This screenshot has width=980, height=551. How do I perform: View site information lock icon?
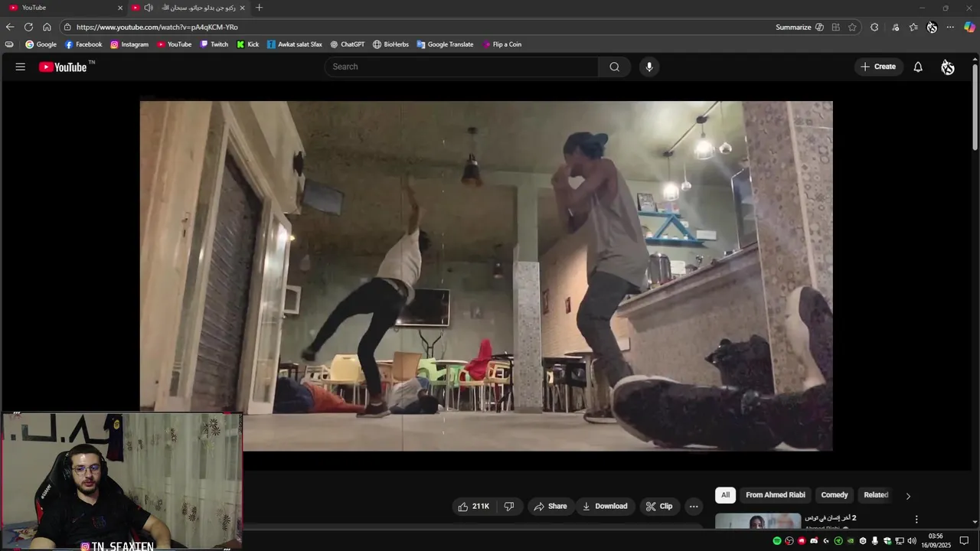coord(67,27)
